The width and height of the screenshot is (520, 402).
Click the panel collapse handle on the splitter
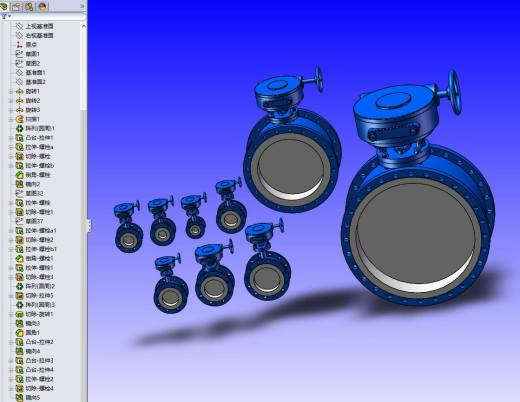click(x=89, y=226)
